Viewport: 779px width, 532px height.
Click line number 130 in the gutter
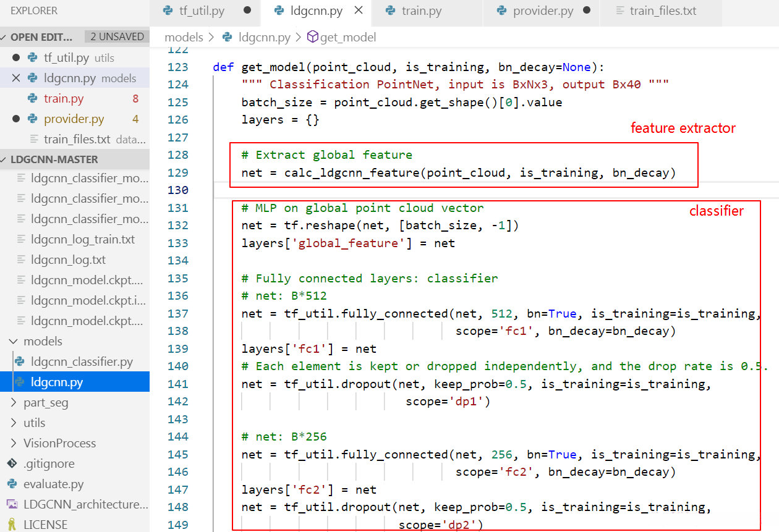click(x=178, y=190)
